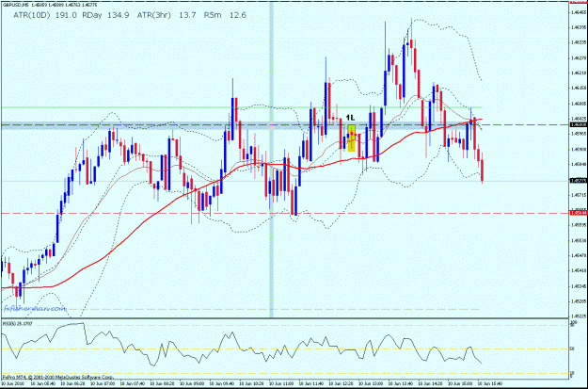The height and width of the screenshot is (389, 588).
Task: Click the 10 Jun 07:00 time label
Action: click(x=104, y=384)
